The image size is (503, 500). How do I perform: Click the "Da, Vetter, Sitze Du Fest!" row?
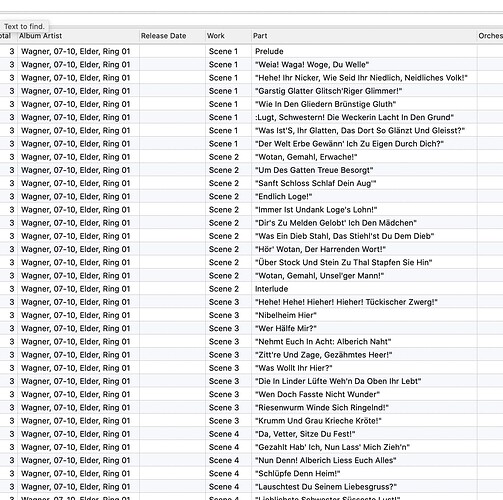pyautogui.click(x=251, y=434)
